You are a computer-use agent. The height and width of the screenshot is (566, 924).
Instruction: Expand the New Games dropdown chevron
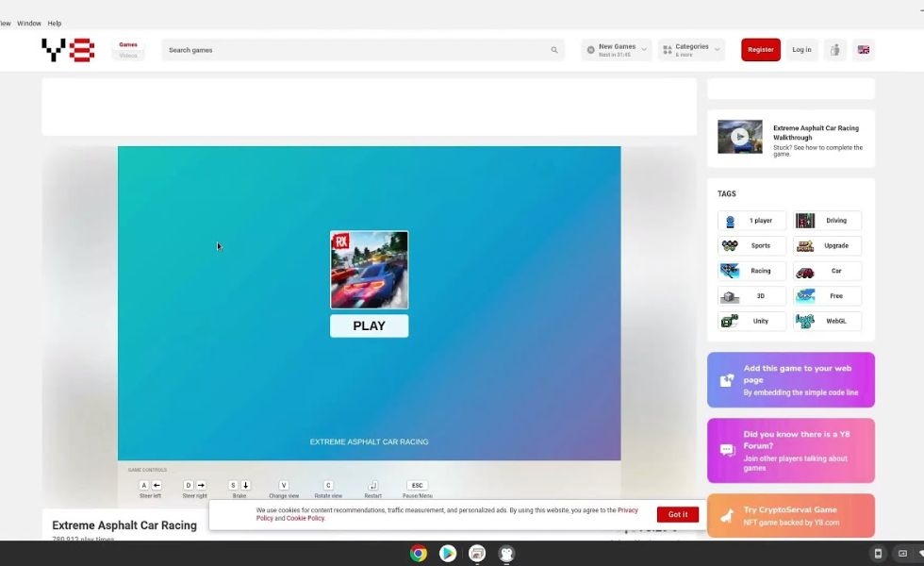(x=645, y=47)
